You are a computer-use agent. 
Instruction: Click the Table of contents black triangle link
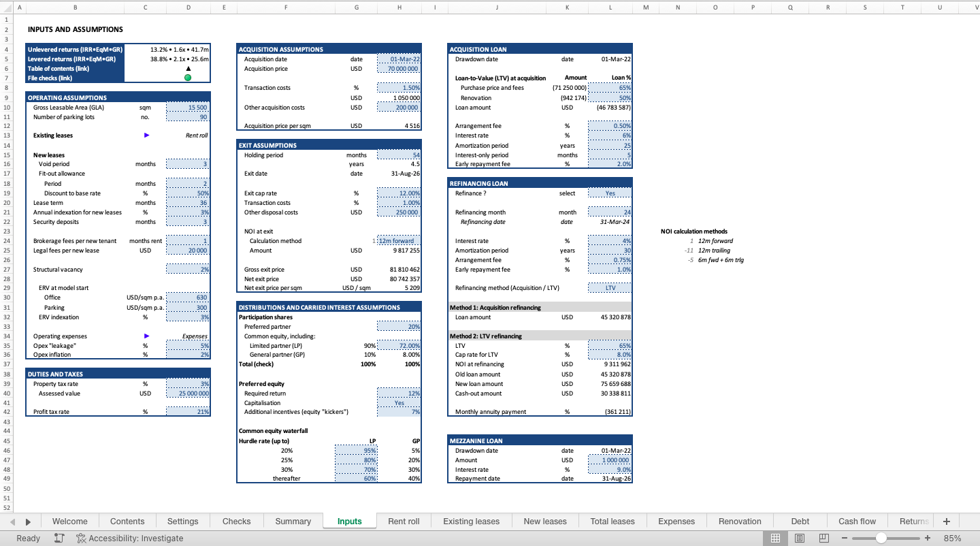coord(188,68)
